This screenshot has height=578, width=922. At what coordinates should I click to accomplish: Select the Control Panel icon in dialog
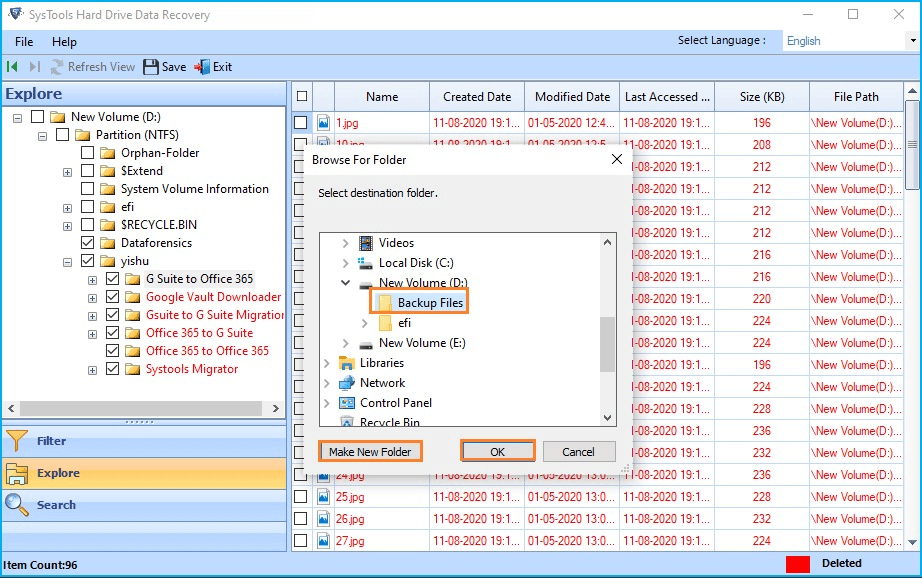pos(347,403)
